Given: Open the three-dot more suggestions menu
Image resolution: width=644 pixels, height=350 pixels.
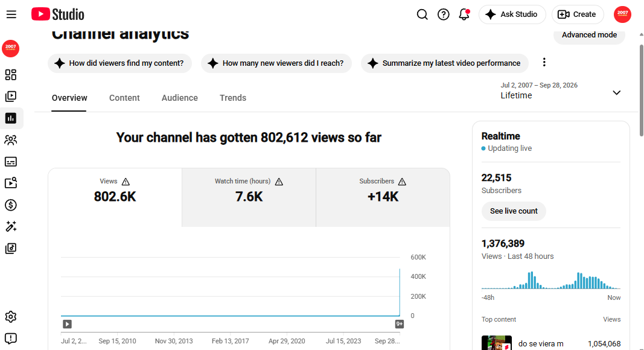Looking at the screenshot, I should pos(544,62).
